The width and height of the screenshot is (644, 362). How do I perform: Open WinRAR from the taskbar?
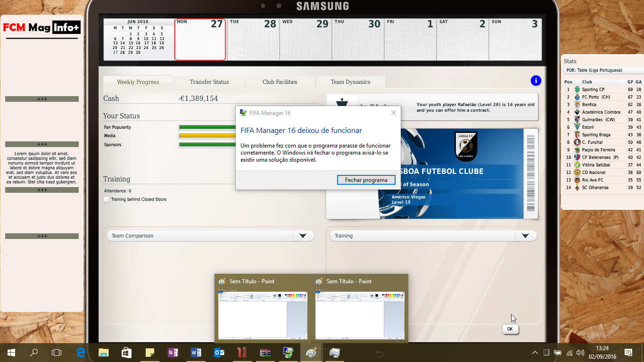tap(265, 352)
